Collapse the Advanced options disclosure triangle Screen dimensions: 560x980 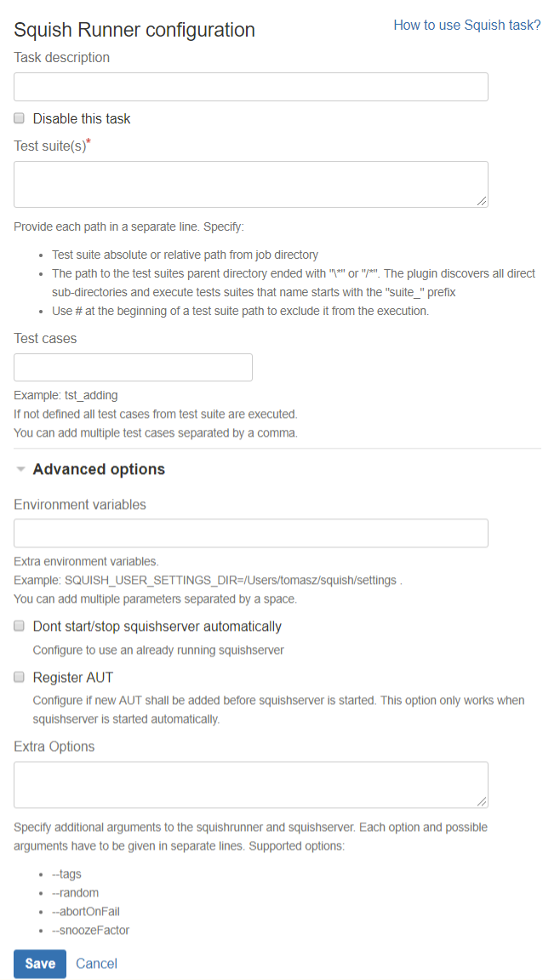click(x=21, y=469)
